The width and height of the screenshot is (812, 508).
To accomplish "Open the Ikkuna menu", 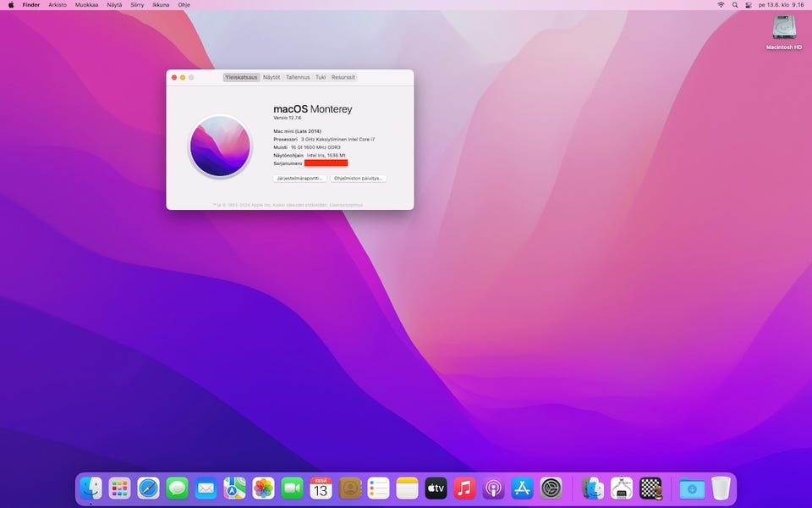I will 161,5.
